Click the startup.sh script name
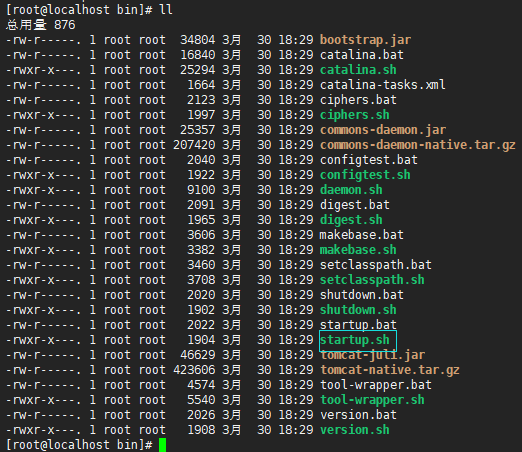The width and height of the screenshot is (522, 452). (355, 340)
